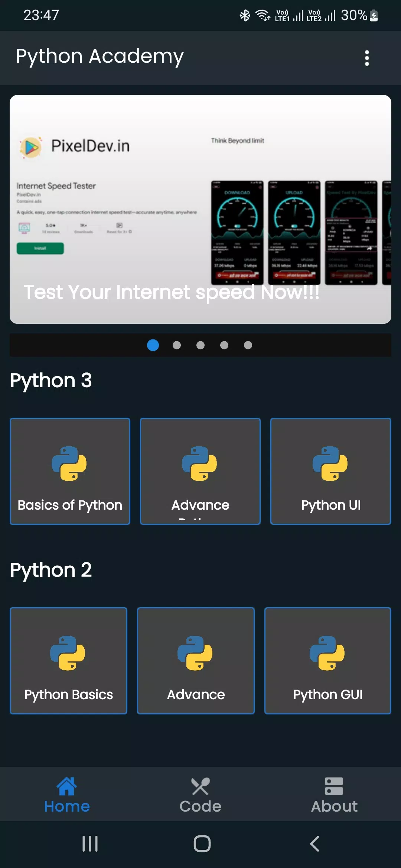This screenshot has width=401, height=868.
Task: Switch to the About tab label
Action: (334, 806)
